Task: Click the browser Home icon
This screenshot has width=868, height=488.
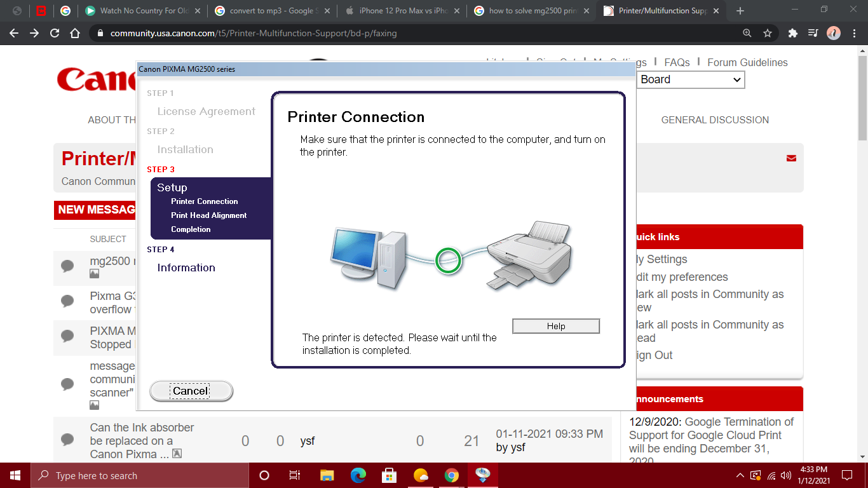Action: (x=75, y=34)
